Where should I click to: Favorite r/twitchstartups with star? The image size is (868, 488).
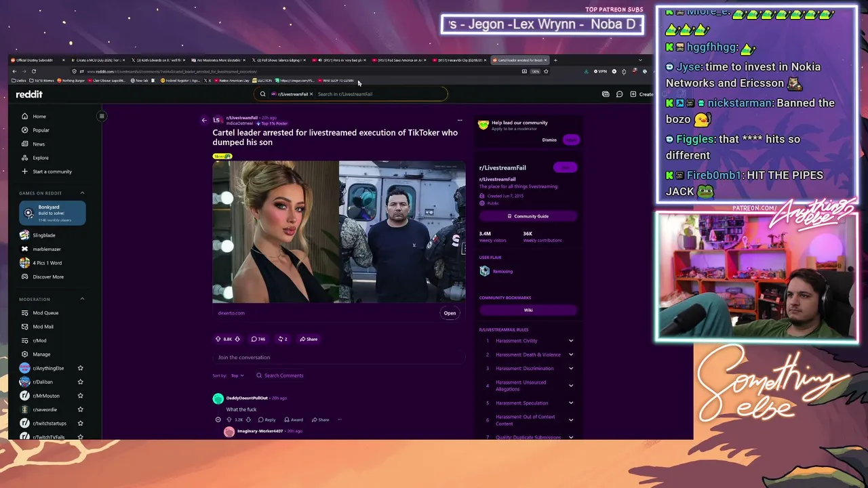click(80, 424)
